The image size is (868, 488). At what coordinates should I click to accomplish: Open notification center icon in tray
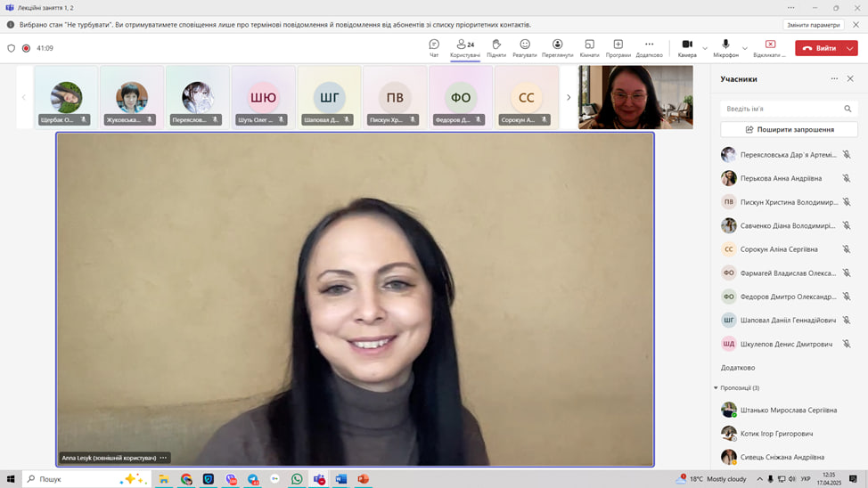pos(853,479)
